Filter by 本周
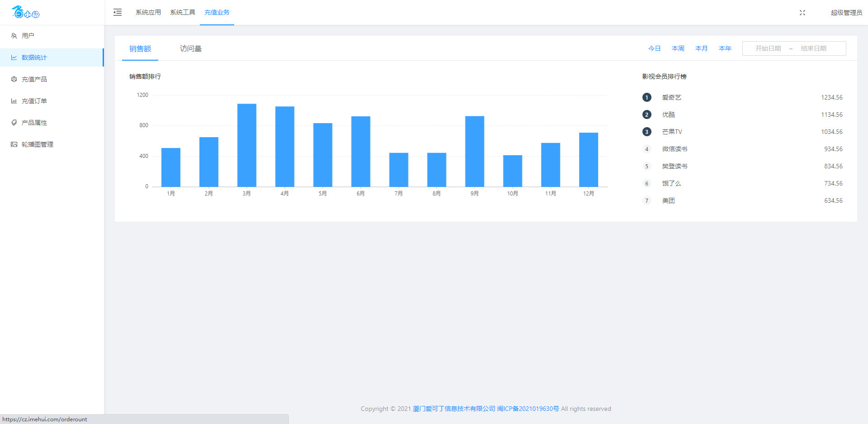This screenshot has width=868, height=424. 678,48
